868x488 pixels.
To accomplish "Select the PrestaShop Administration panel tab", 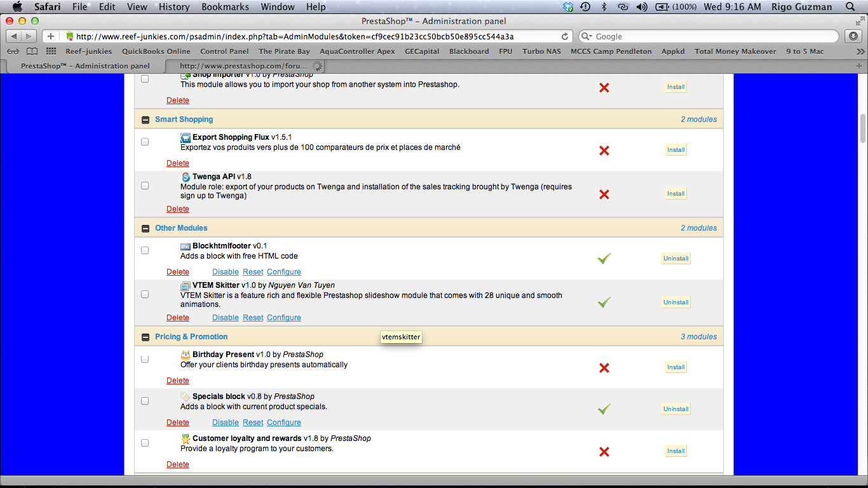I will coord(85,65).
